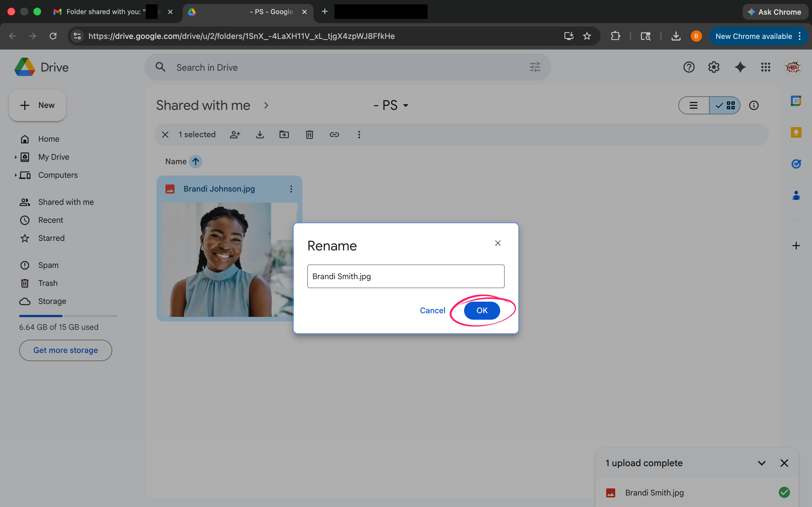Viewport: 812px width, 507px height.
Task: Click the rename text input field
Action: tap(406, 276)
